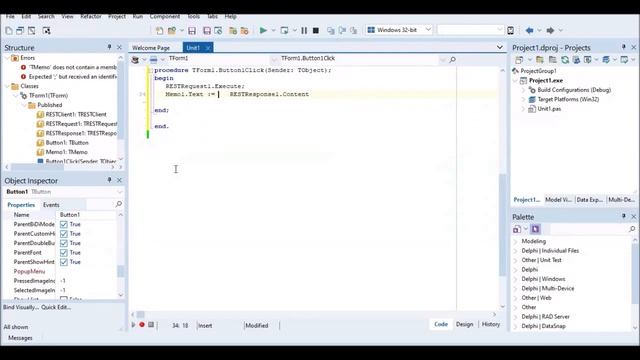Click the Save file toolbar icon
The width and height of the screenshot is (640, 360).
(192, 31)
